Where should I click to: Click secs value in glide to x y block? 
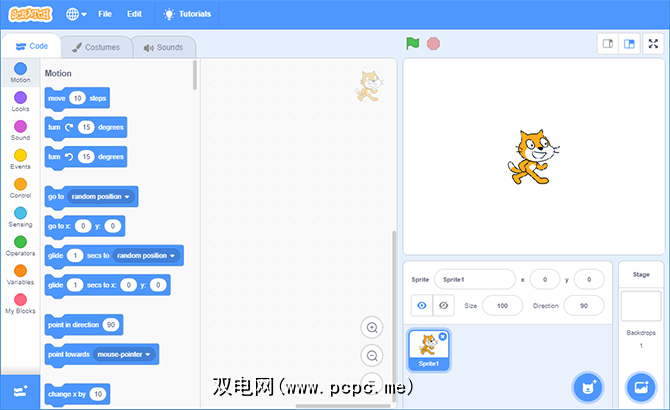tap(75, 285)
